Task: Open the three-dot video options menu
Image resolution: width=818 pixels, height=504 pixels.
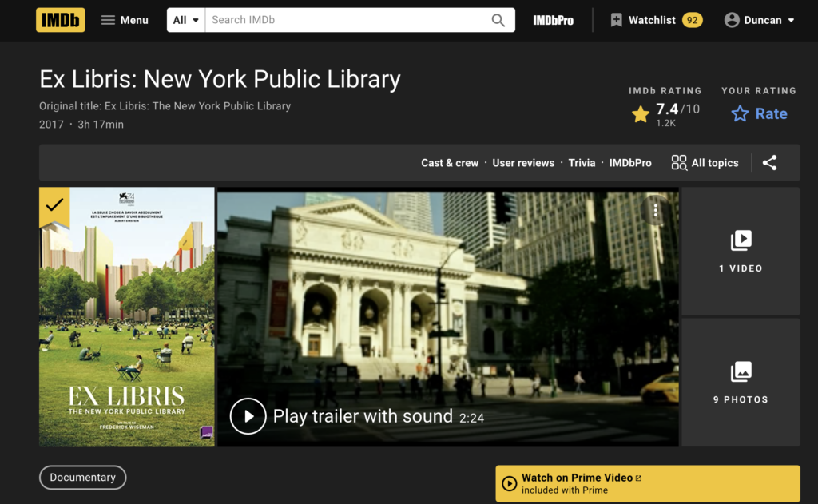Action: tap(655, 210)
